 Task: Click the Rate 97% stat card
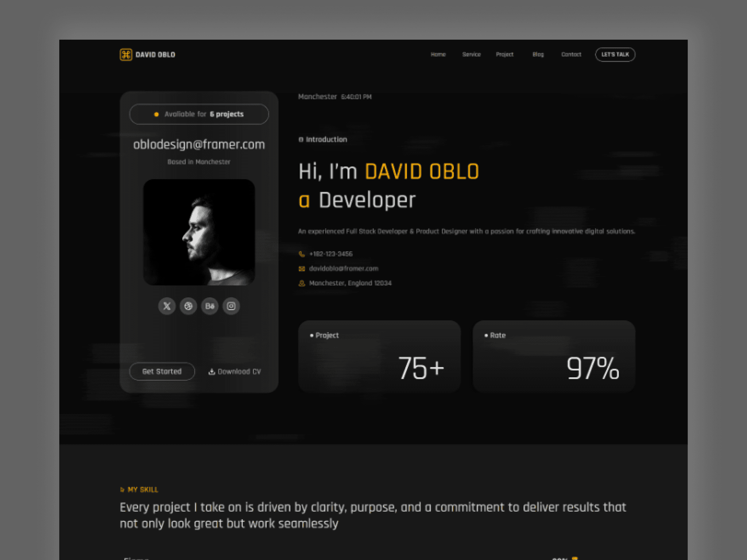[554, 356]
